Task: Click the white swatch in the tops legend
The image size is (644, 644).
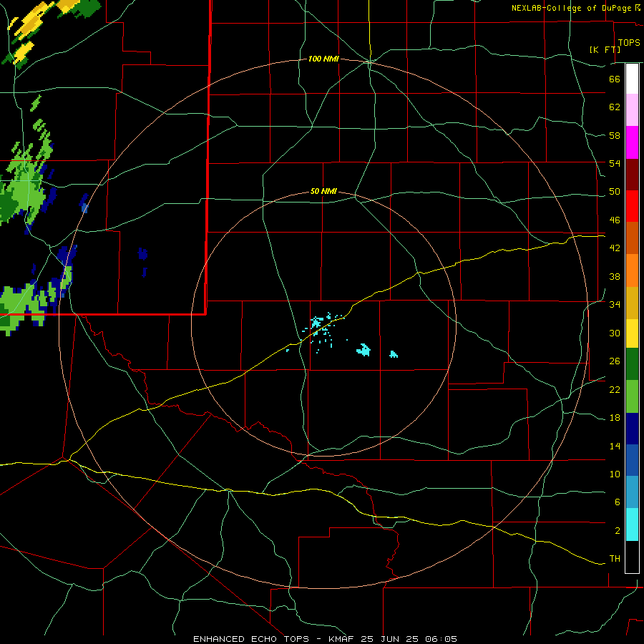Action: [632, 79]
